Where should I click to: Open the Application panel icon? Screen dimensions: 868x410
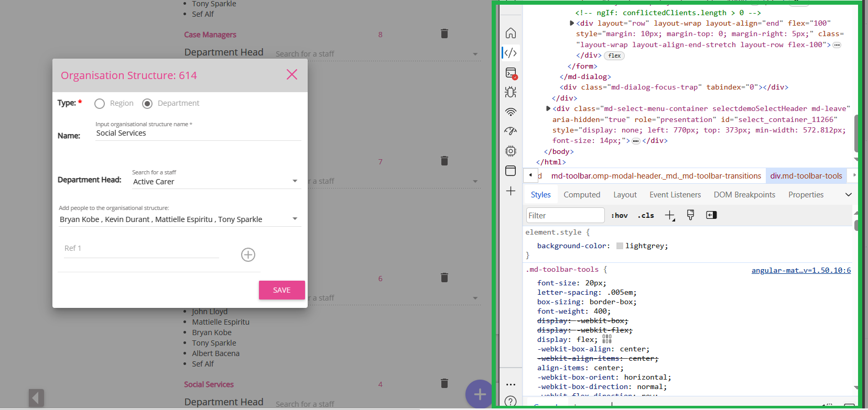click(x=511, y=171)
